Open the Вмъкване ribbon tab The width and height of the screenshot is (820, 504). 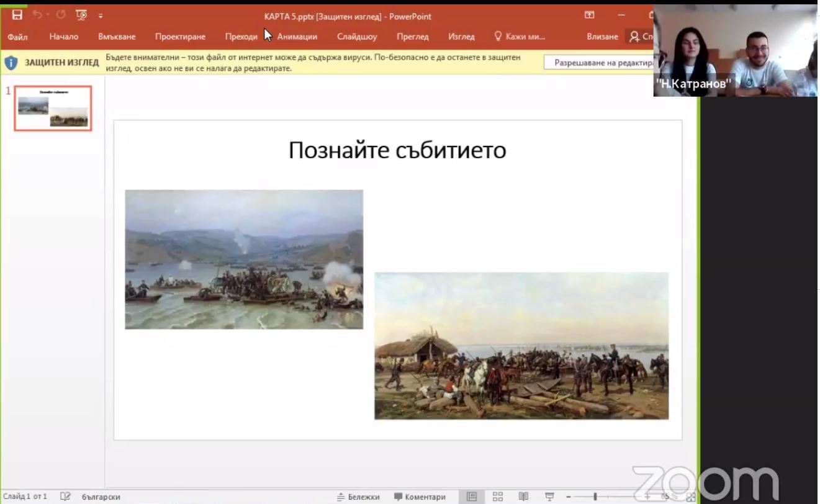pyautogui.click(x=117, y=37)
